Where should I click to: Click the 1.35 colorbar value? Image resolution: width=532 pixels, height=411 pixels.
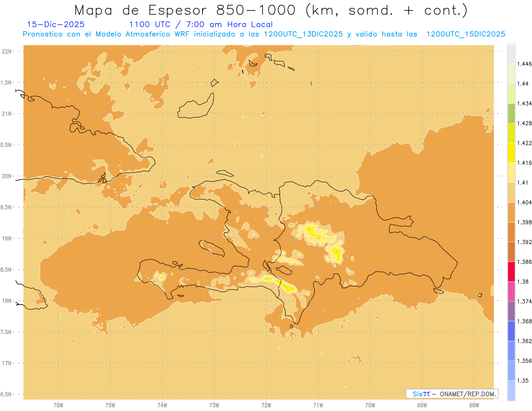(x=523, y=380)
